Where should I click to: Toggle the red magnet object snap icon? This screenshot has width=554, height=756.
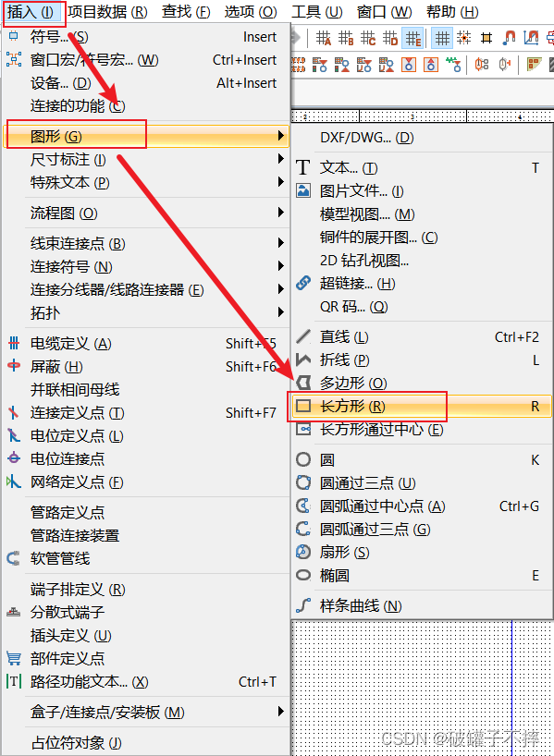[508, 38]
